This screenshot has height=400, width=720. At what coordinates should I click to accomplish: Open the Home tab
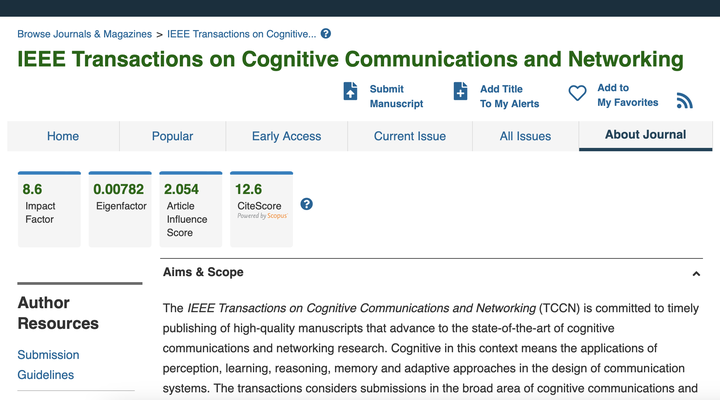point(63,136)
